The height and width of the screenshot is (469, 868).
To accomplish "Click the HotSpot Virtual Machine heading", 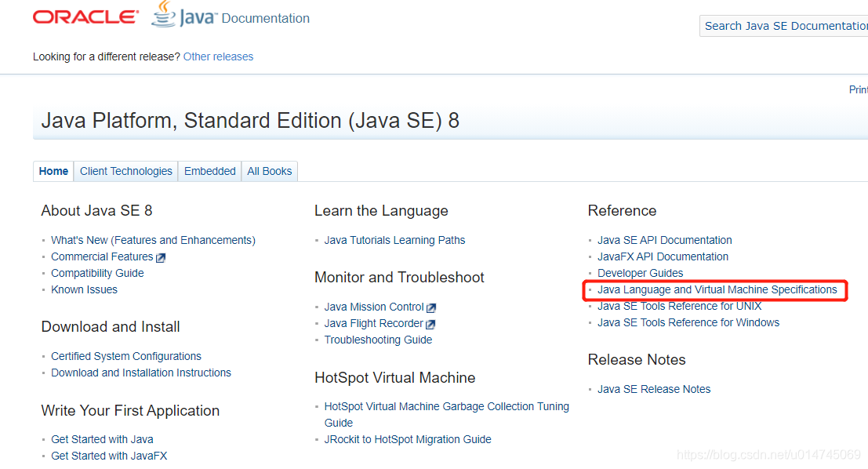I will pyautogui.click(x=394, y=378).
